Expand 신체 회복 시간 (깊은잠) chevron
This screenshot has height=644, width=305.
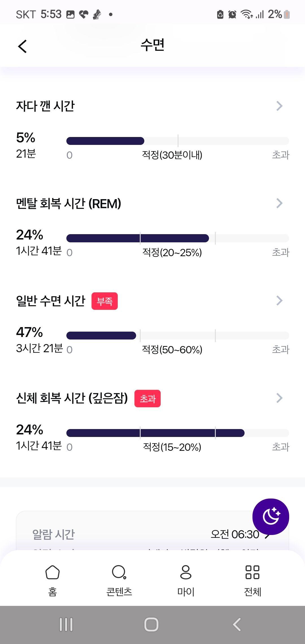[x=279, y=398]
